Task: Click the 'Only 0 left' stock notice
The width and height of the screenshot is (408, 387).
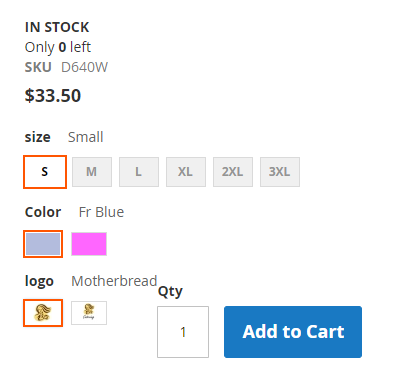Action: pyautogui.click(x=58, y=47)
